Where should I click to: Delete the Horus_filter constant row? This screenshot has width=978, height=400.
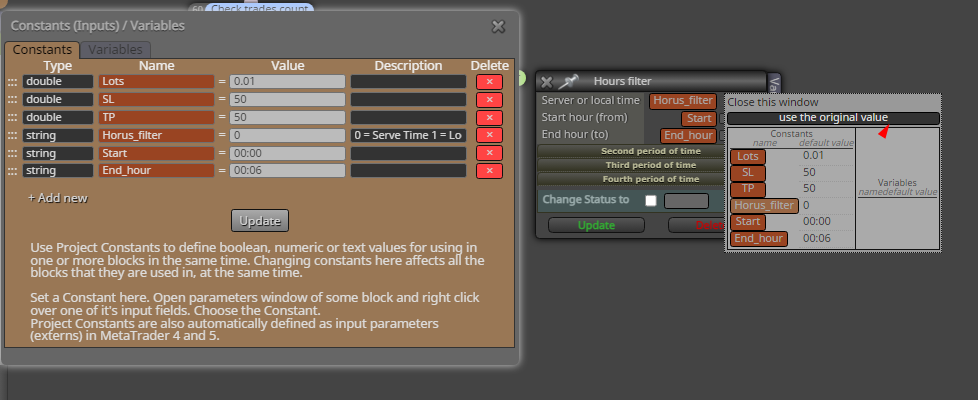(x=489, y=135)
